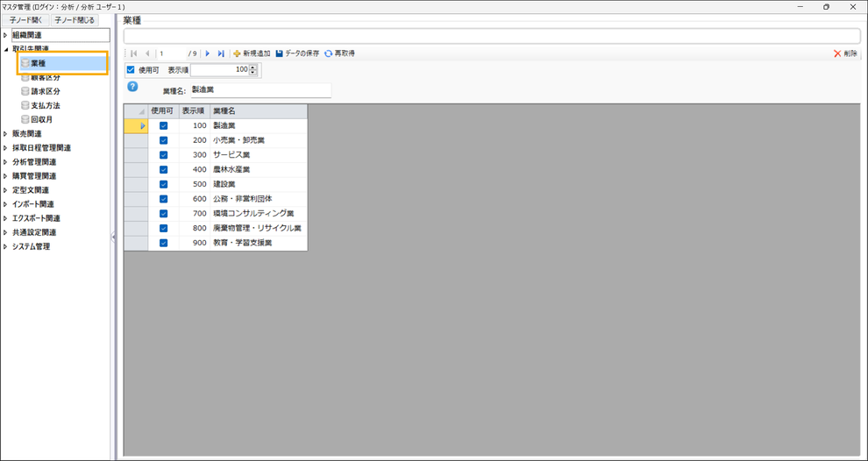Select row header of 製造業 row
This screenshot has width=868, height=461.
[x=136, y=125]
